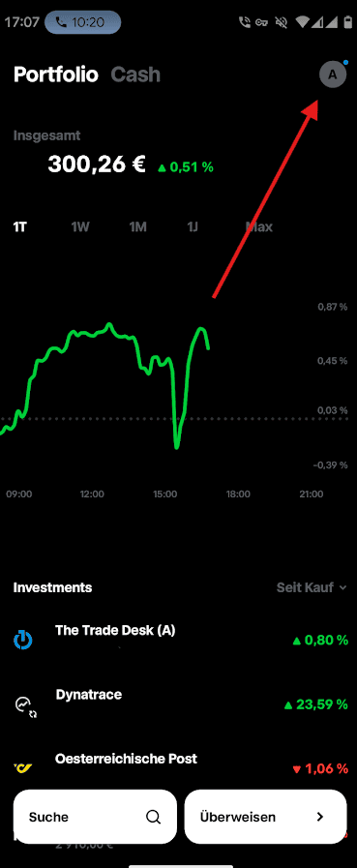This screenshot has width=357, height=868.
Task: Select the 1T chart range
Action: point(20,227)
